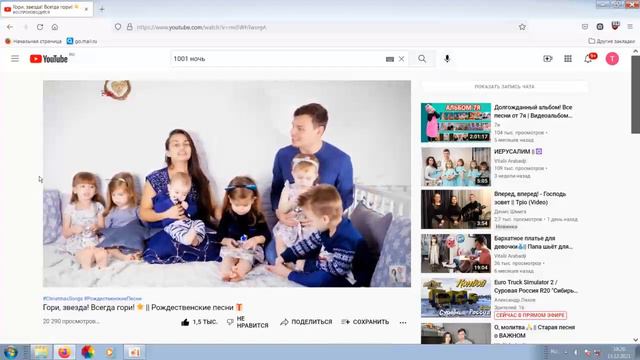Open the notifications bell
Image resolution: width=640 pixels, height=360 pixels.
point(588,59)
